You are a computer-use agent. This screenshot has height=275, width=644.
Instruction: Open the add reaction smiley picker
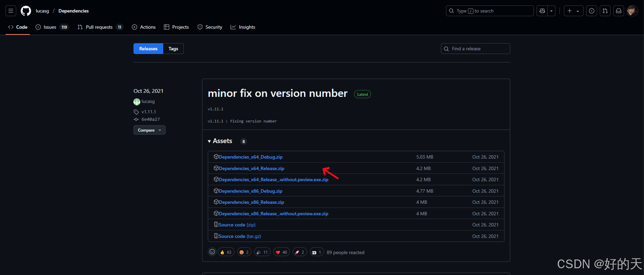tap(212, 252)
